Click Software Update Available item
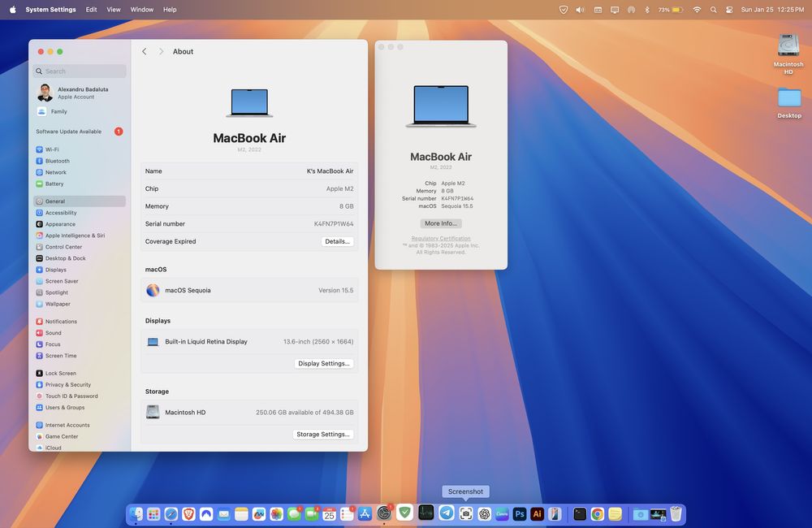 pyautogui.click(x=80, y=132)
